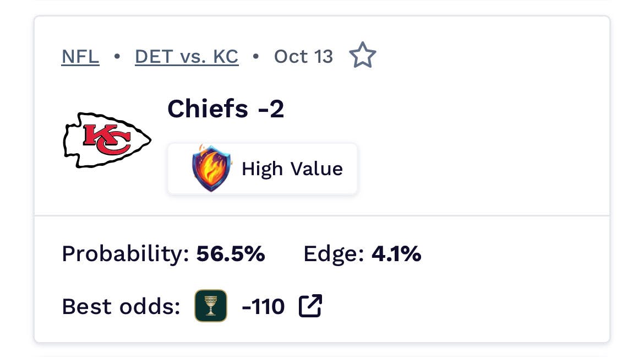Click the bullet separator after NFL
This screenshot has width=644, height=357.
[x=117, y=56]
